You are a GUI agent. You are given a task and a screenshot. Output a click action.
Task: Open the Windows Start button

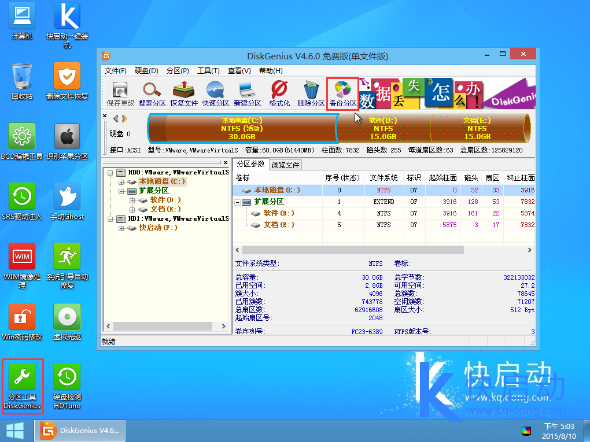15,431
